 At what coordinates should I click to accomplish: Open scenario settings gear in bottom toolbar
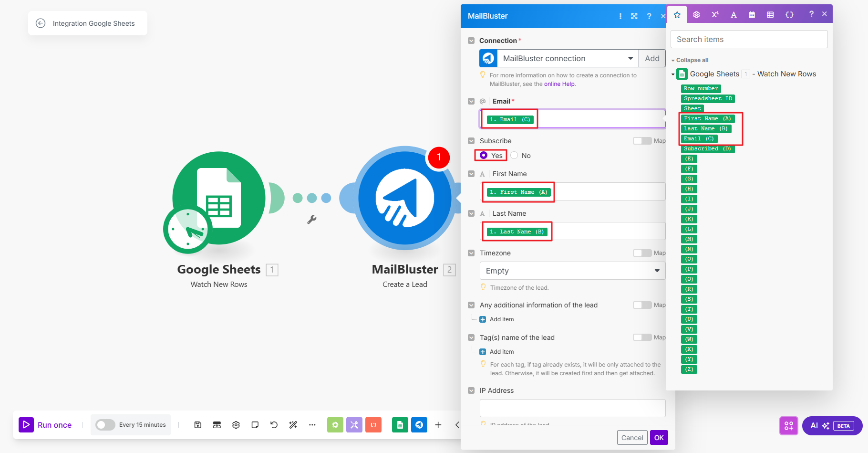click(236, 425)
